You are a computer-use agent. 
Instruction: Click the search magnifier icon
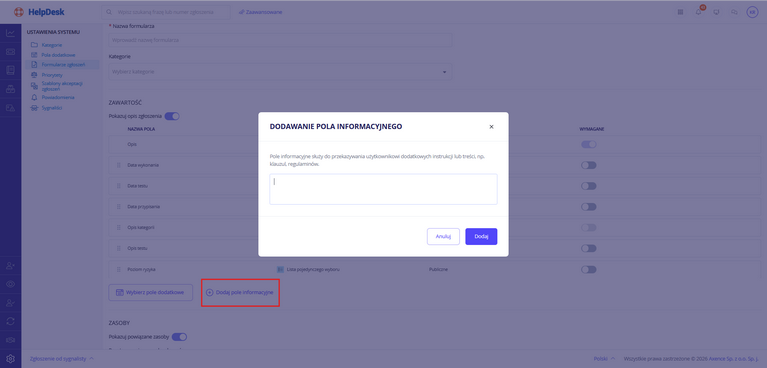[x=109, y=12]
